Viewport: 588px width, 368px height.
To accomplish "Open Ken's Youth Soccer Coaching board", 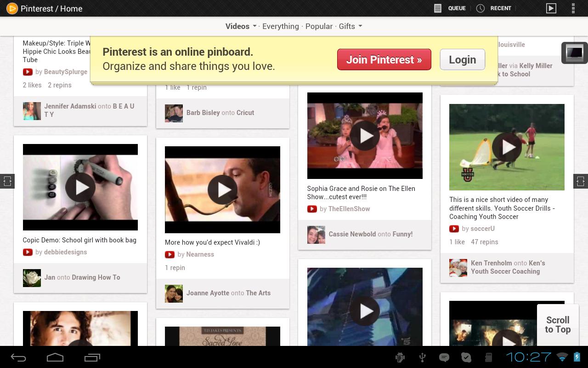I will tap(508, 267).
